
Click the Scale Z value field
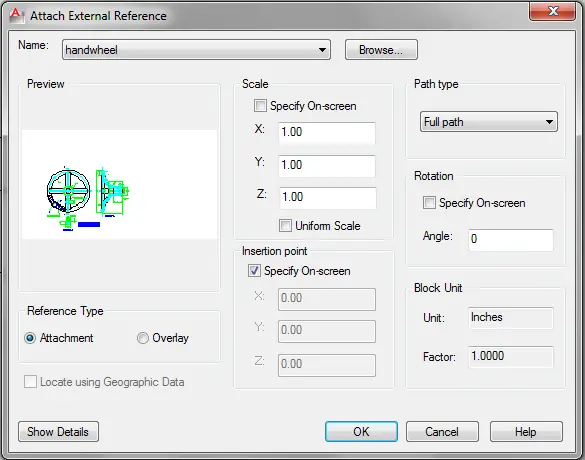(x=328, y=197)
